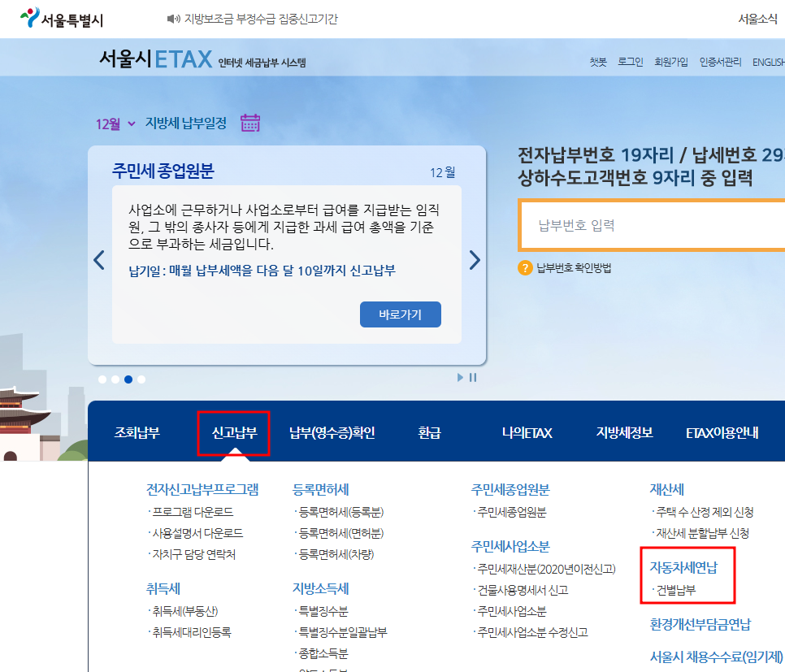This screenshot has height=672, width=785.
Task: Open 자치구 담당 연락처
Action: 193,554
